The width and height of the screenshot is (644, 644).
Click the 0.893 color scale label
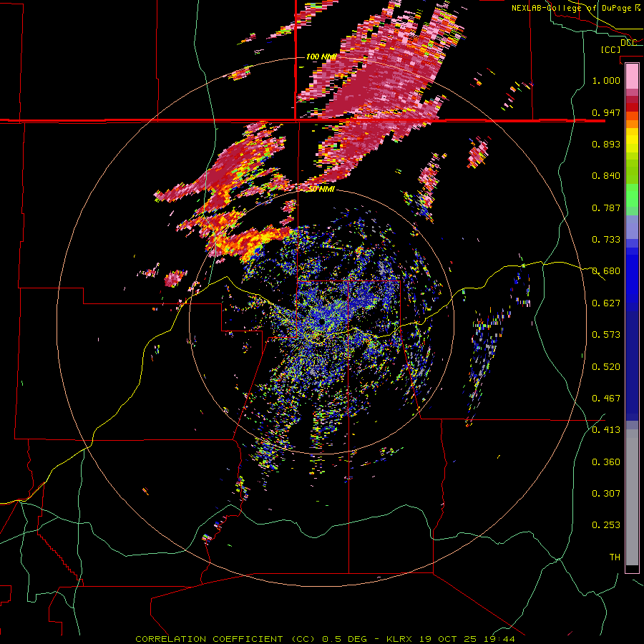[x=606, y=144]
